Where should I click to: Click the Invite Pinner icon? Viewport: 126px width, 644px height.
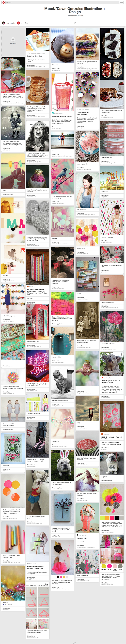click(19, 23)
